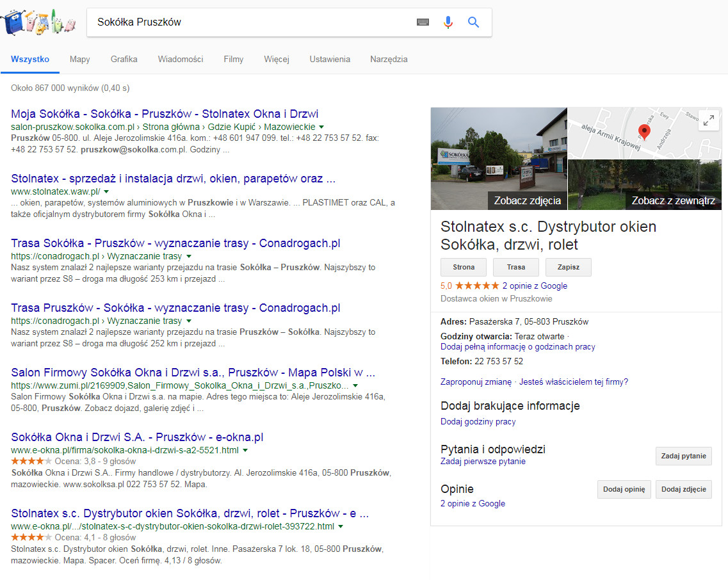Open Stolnatex s.c. Dystrybutor okien e-okna result
Screen dimensions: 728x580
(x=190, y=513)
